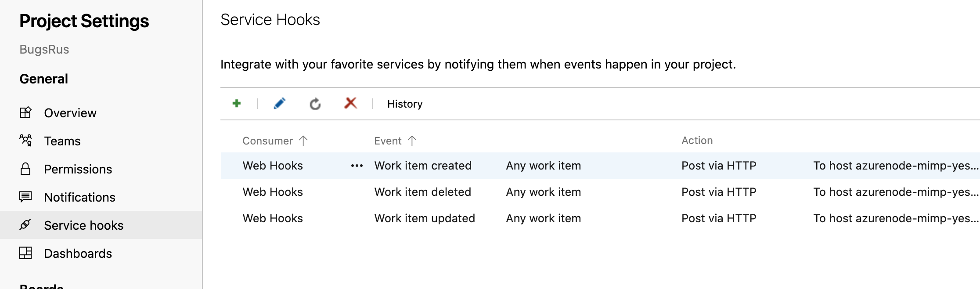Open the Permissions settings page

click(x=78, y=169)
